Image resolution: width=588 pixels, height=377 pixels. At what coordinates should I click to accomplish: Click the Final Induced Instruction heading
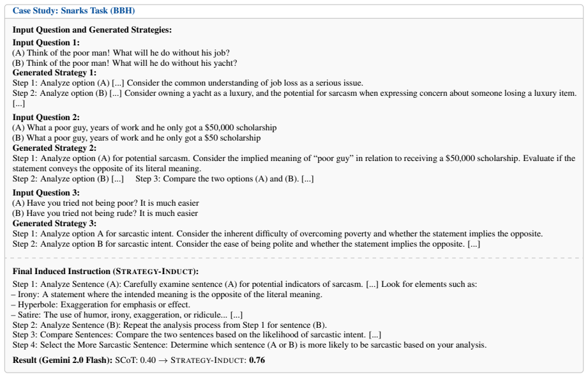(x=105, y=271)
